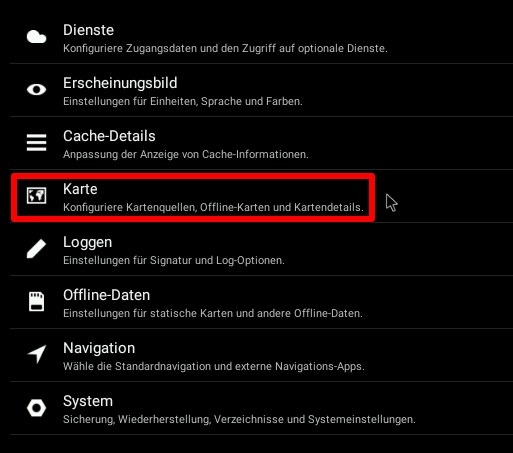The width and height of the screenshot is (513, 453).
Task: Go to Loggen settings
Action: (x=261, y=249)
